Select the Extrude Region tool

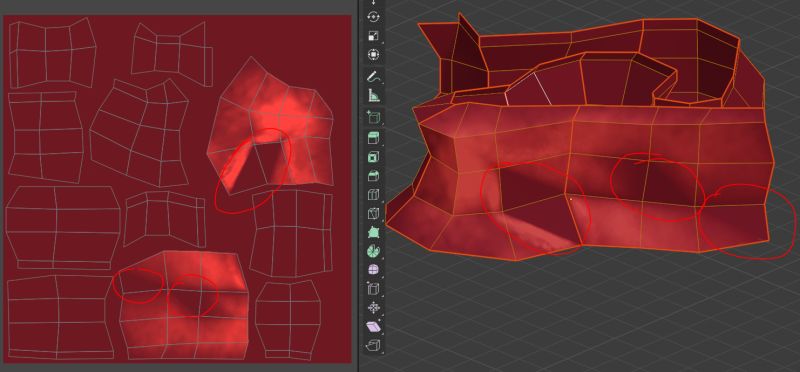click(x=373, y=138)
